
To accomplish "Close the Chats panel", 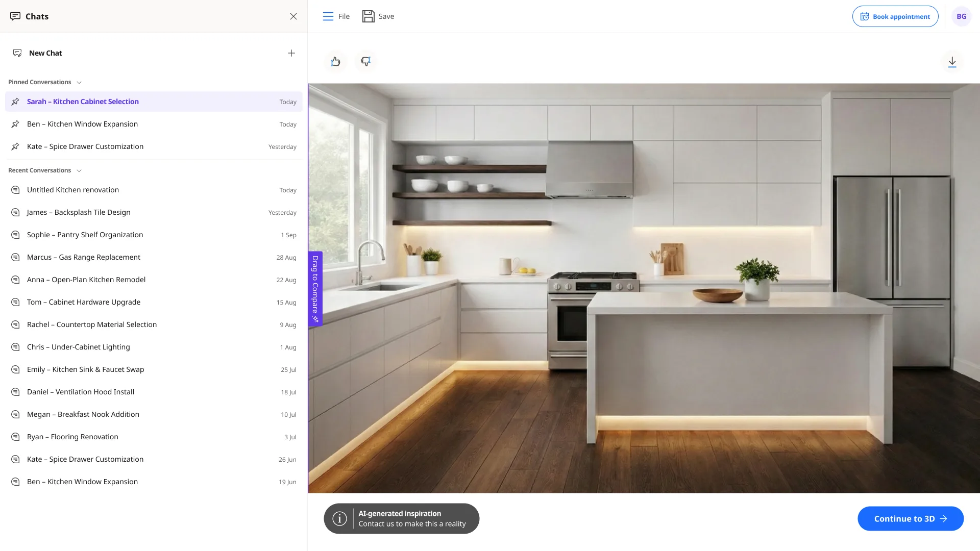I will [293, 16].
